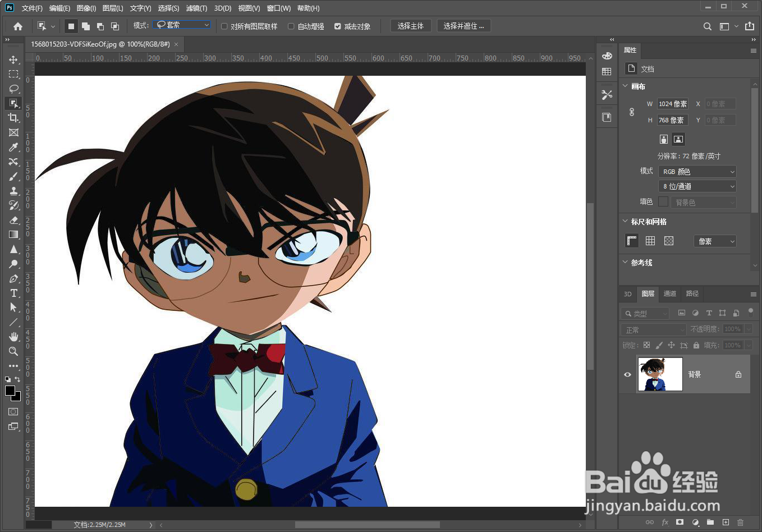Toggle Quick Mask mode
762x532 pixels.
13,412
